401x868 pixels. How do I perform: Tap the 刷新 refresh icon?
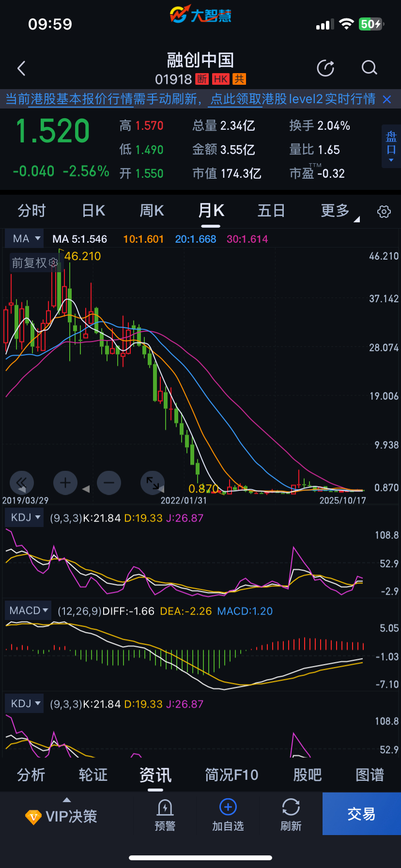tap(291, 815)
